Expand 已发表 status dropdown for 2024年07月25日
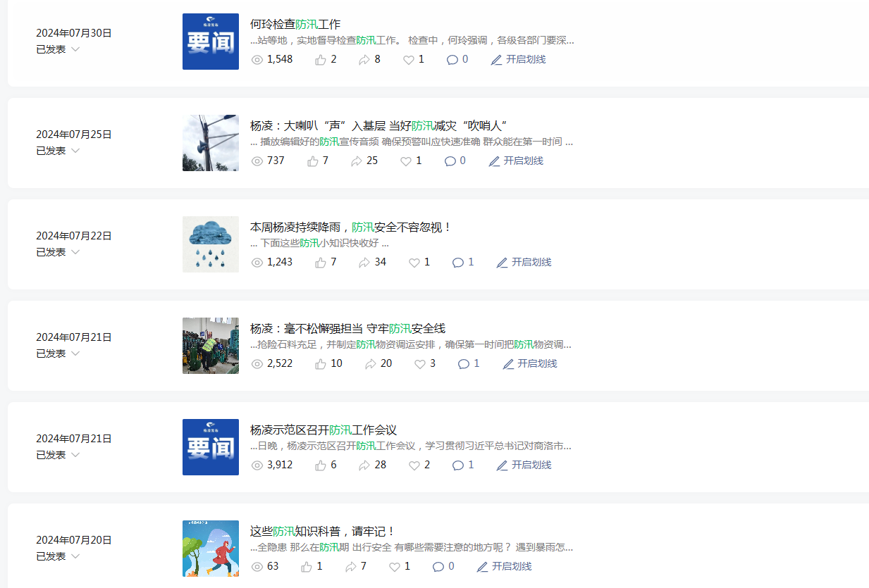The height and width of the screenshot is (588, 869). 75,151
